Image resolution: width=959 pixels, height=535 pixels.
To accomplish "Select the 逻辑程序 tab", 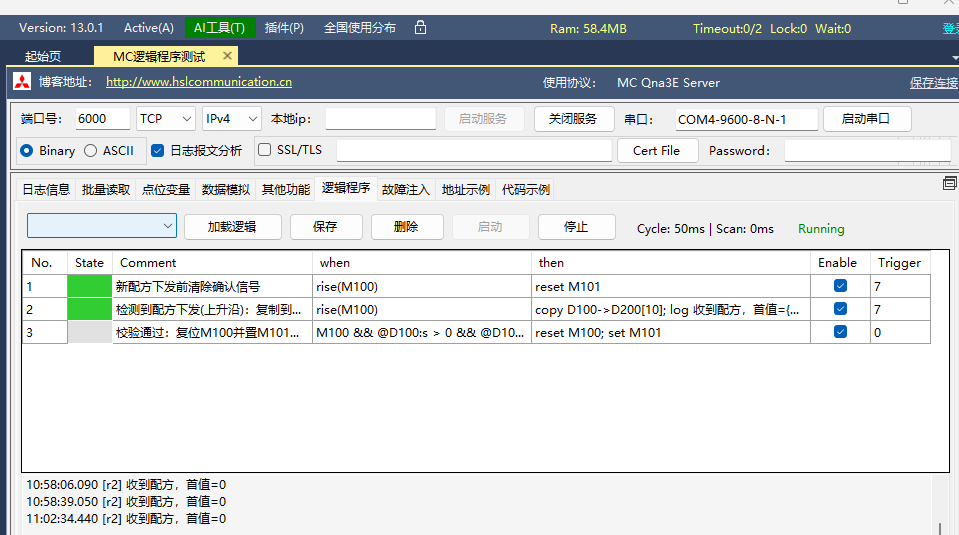I will coord(346,188).
